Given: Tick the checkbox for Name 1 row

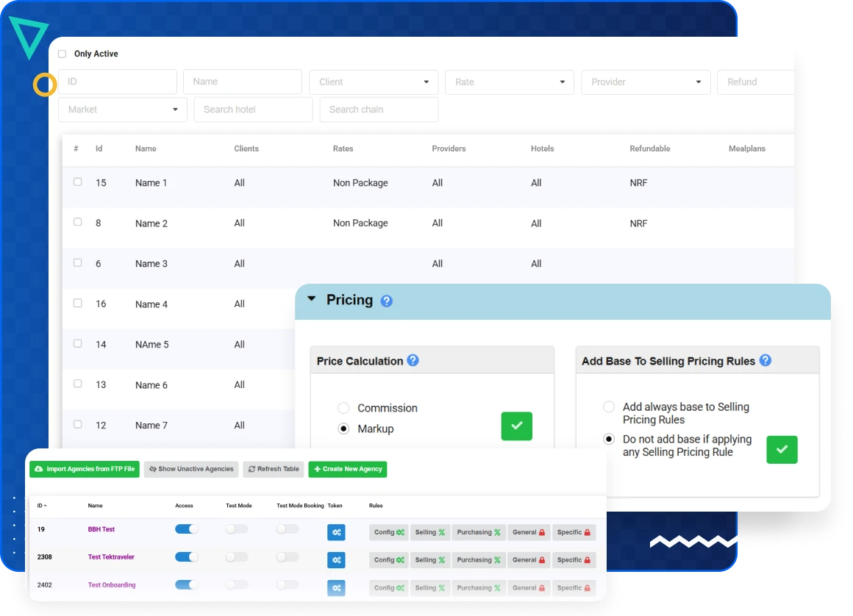Looking at the screenshot, I should (78, 182).
